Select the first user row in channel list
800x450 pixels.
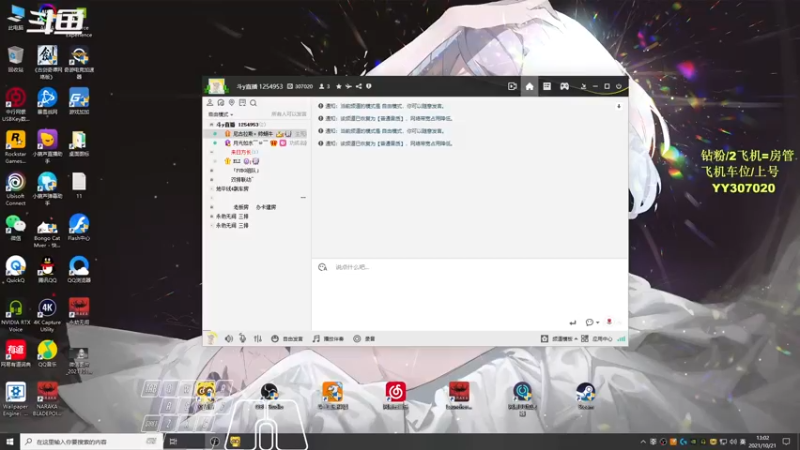click(x=257, y=134)
